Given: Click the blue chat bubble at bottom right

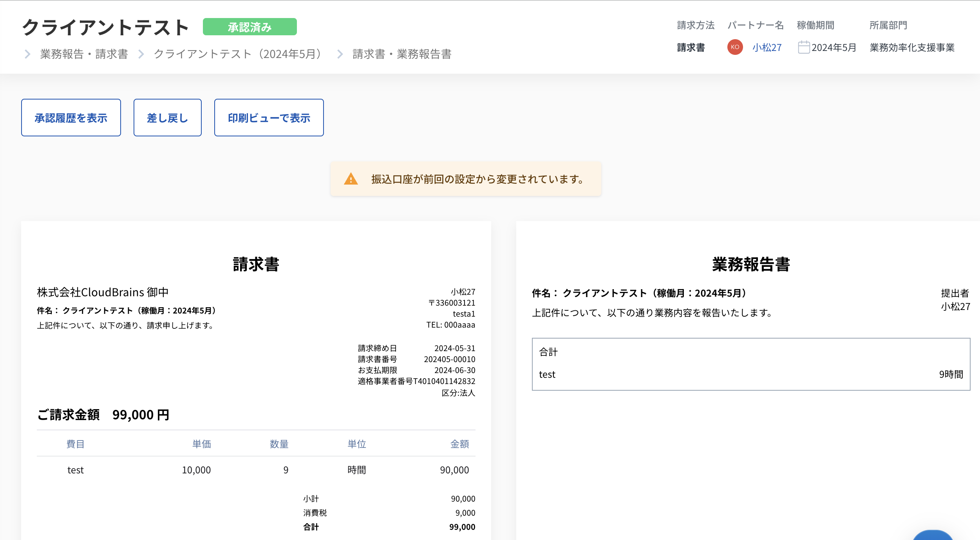Looking at the screenshot, I should [x=932, y=535].
